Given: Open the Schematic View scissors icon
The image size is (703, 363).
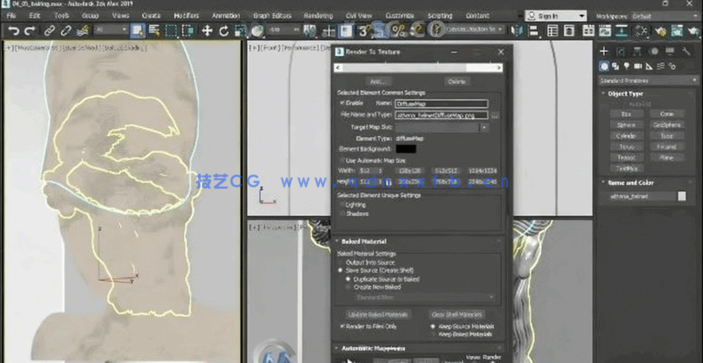Looking at the screenshot, I should pyautogui.click(x=642, y=31).
